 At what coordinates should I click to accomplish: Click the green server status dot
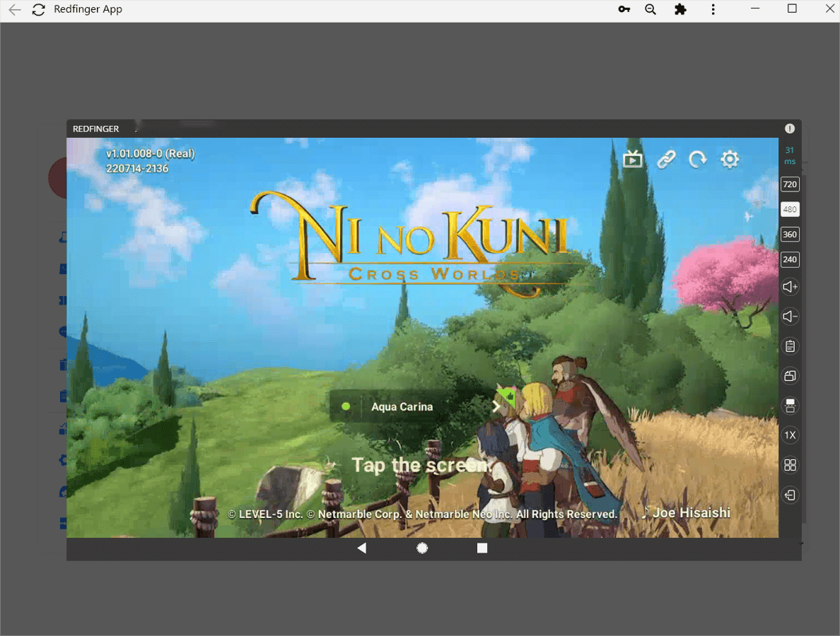(346, 407)
